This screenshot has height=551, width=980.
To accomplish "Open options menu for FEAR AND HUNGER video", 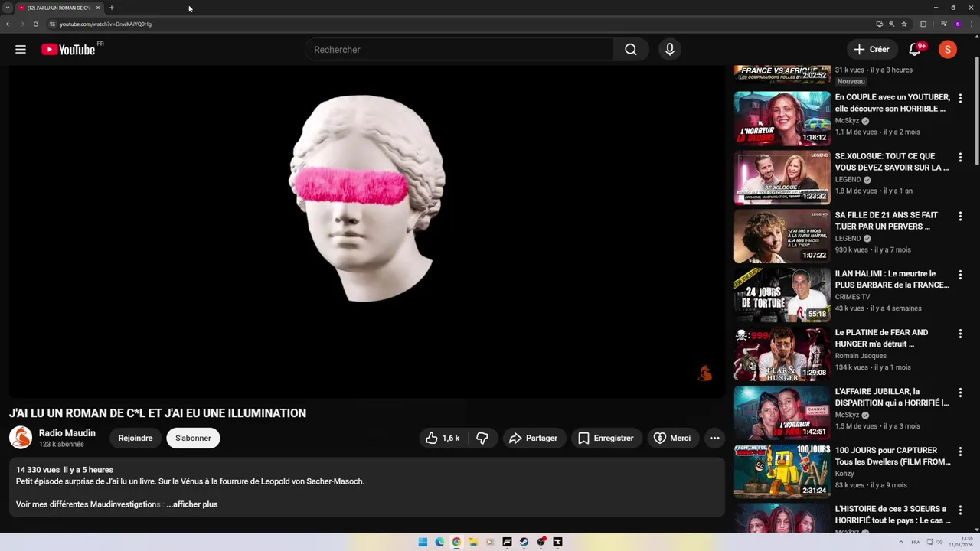I will coord(960,334).
